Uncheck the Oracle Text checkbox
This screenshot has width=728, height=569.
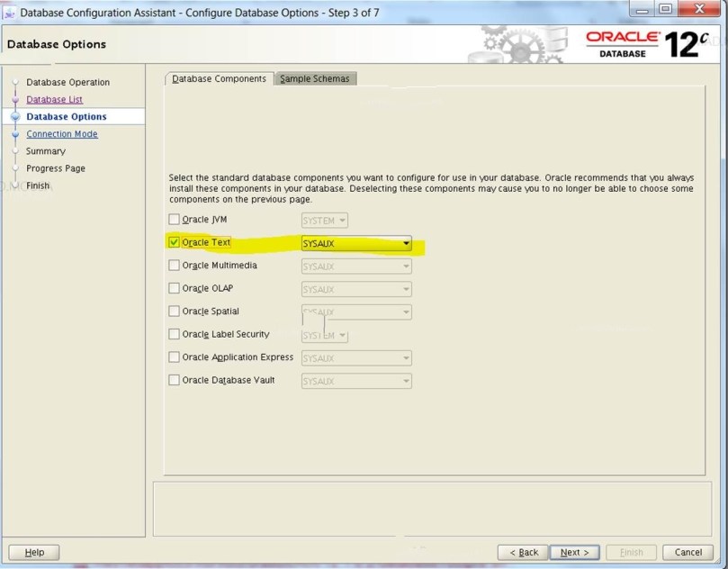pyautogui.click(x=175, y=243)
